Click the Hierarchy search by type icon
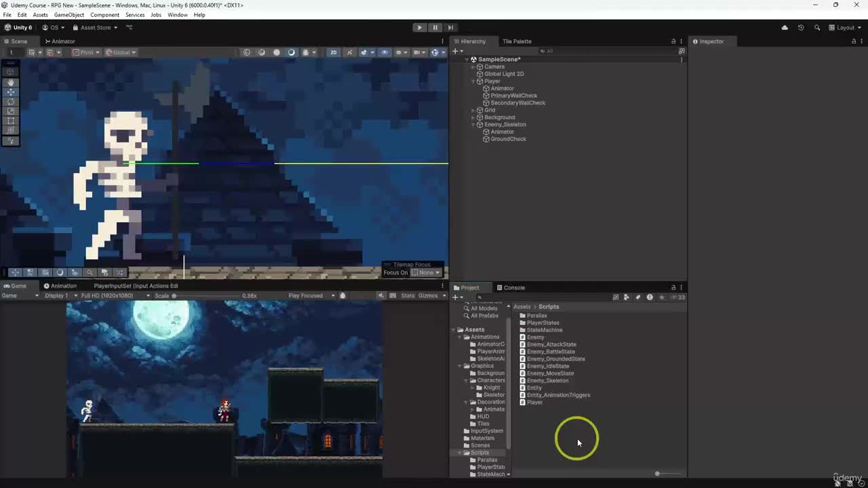 click(682, 51)
